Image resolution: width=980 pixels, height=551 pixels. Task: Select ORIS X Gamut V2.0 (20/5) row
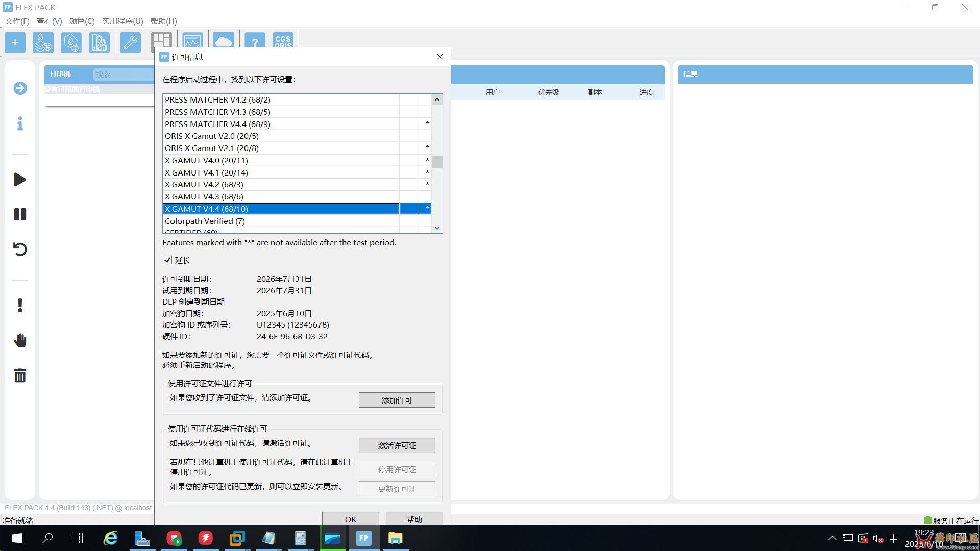[x=297, y=136]
